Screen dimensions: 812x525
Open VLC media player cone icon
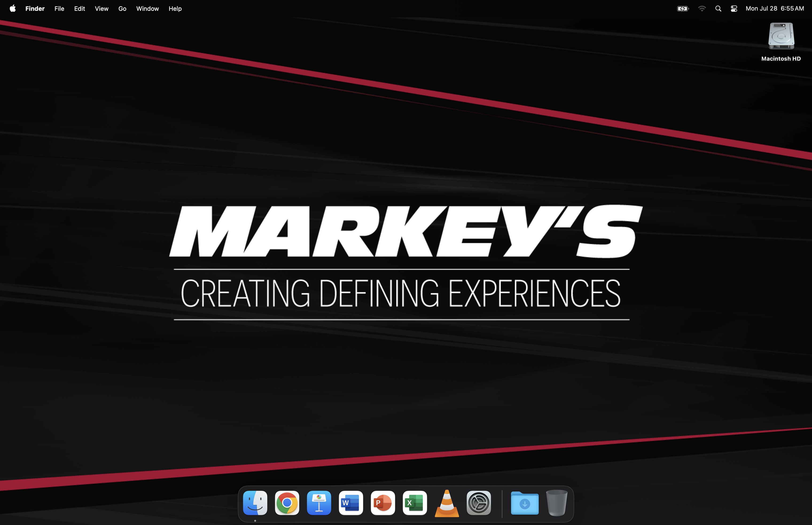tap(447, 504)
